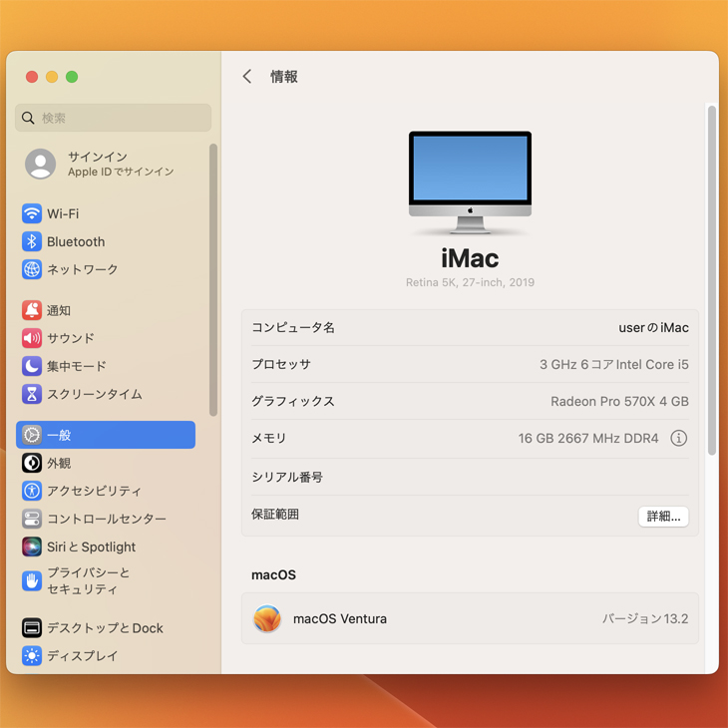728x728 pixels.
Task: Select 集中モード moon icon
Action: (x=32, y=366)
